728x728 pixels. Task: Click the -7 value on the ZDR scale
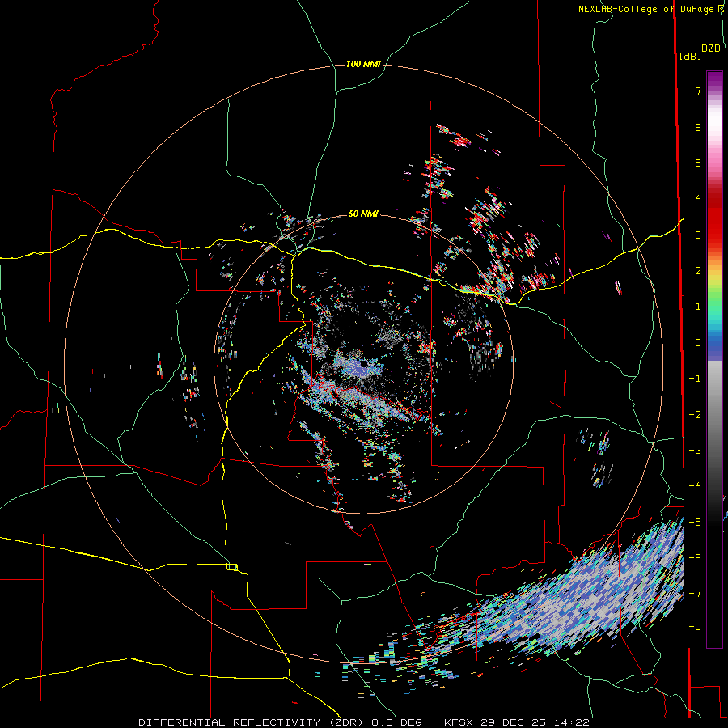click(695, 594)
